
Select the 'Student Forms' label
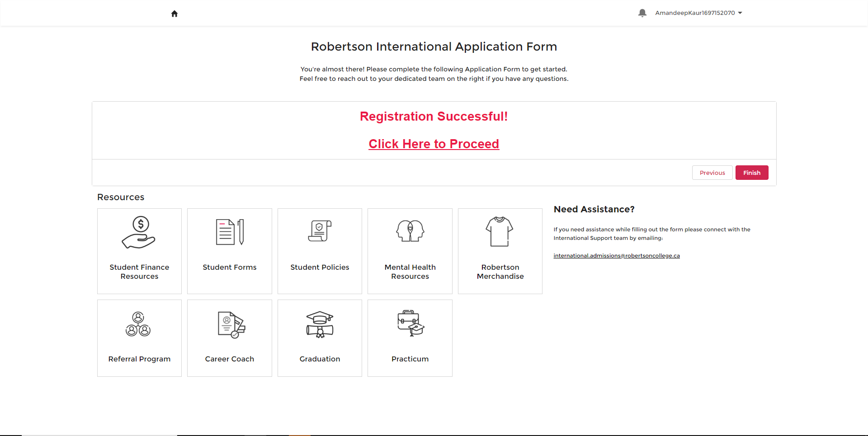[230, 267]
